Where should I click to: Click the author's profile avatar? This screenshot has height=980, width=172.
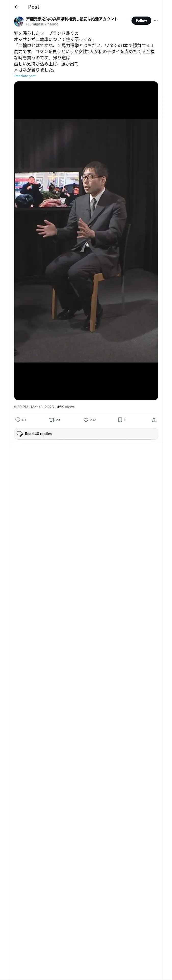click(19, 21)
